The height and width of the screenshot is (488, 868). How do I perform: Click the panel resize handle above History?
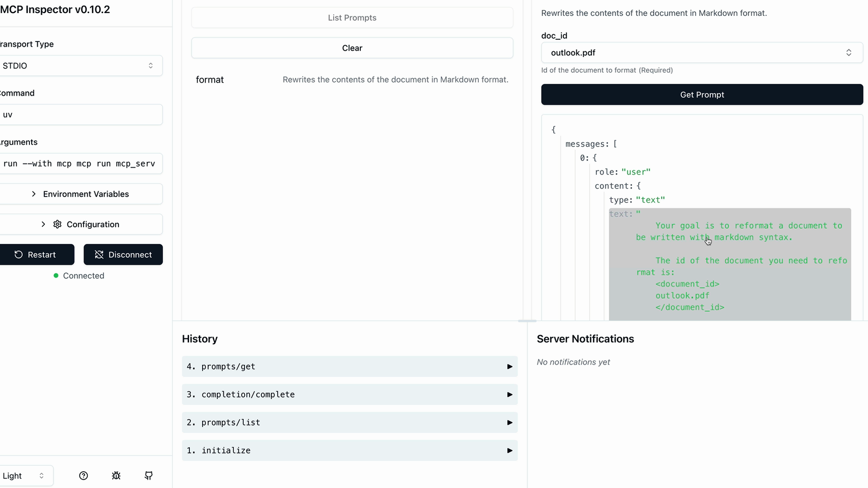coord(527,321)
